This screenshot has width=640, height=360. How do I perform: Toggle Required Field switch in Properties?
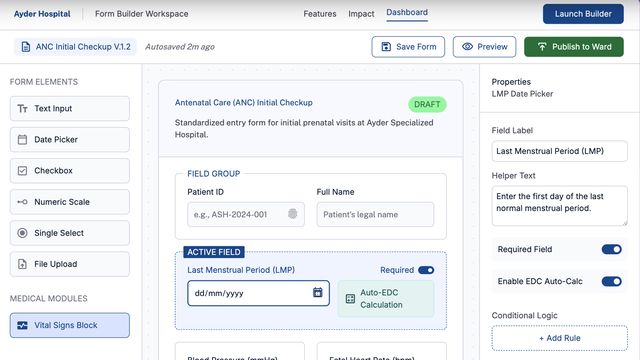611,249
